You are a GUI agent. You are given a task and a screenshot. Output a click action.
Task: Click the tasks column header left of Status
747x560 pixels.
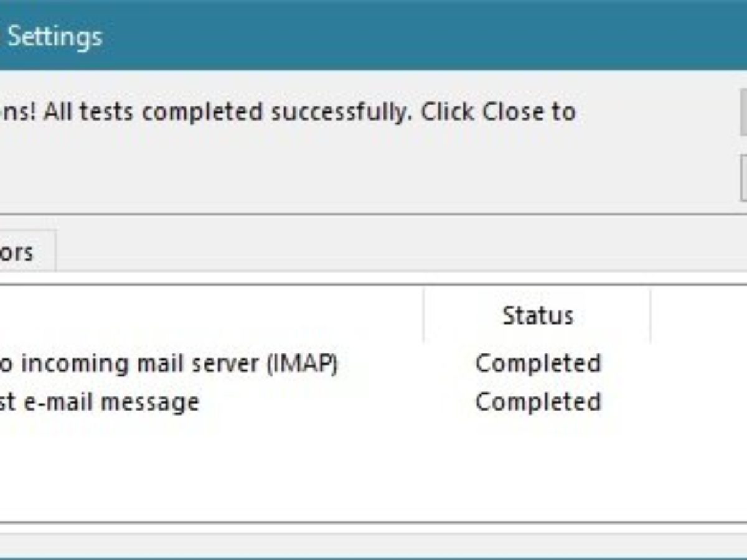[212, 315]
